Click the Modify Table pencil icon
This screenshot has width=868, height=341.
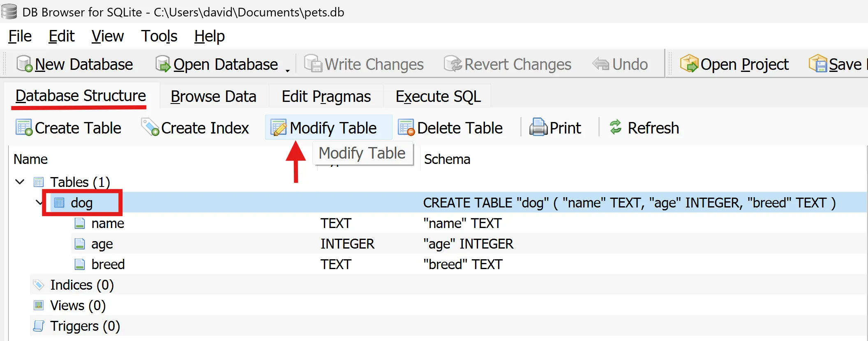279,128
